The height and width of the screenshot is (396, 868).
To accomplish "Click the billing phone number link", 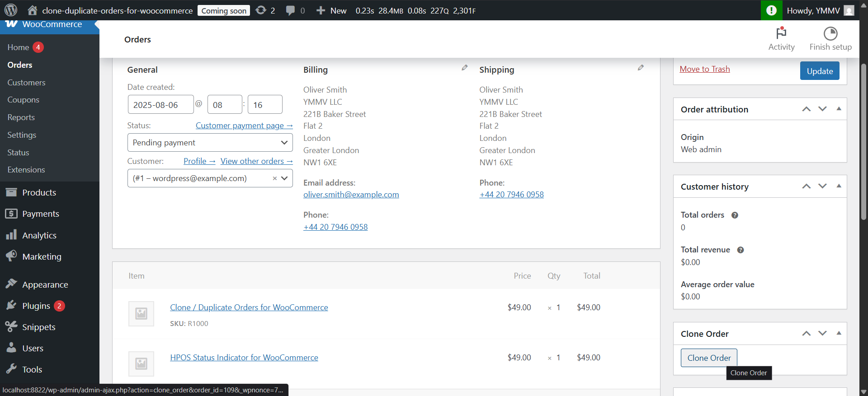I will click(335, 227).
